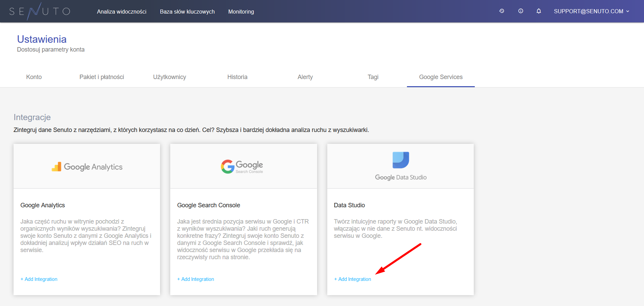This screenshot has width=644, height=306.
Task: Open the history clock icon in header
Action: tap(502, 11)
